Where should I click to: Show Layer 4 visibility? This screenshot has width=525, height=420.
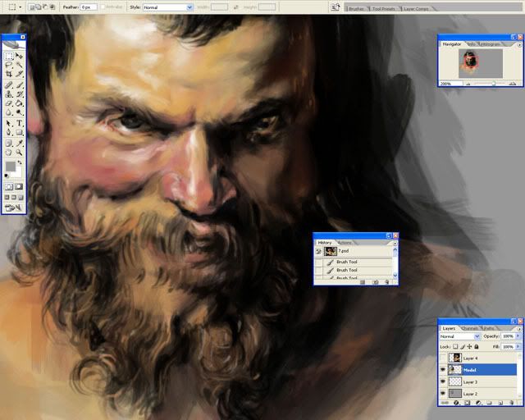coord(443,358)
